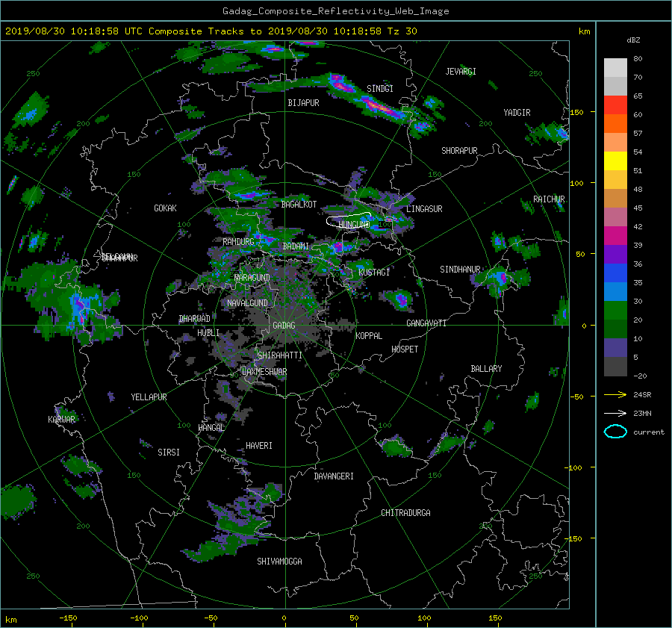Image resolution: width=672 pixels, height=628 pixels.
Task: Click the dBZ legend heading
Action: pyautogui.click(x=633, y=40)
